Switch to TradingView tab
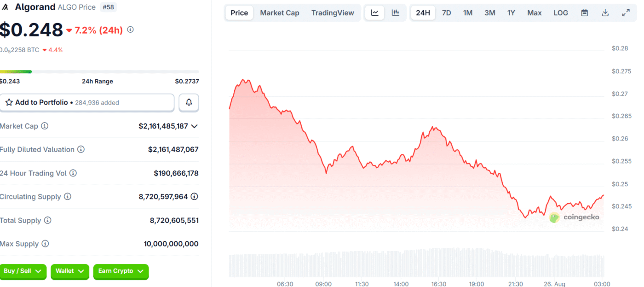This screenshot has height=287, width=644. pos(333,13)
